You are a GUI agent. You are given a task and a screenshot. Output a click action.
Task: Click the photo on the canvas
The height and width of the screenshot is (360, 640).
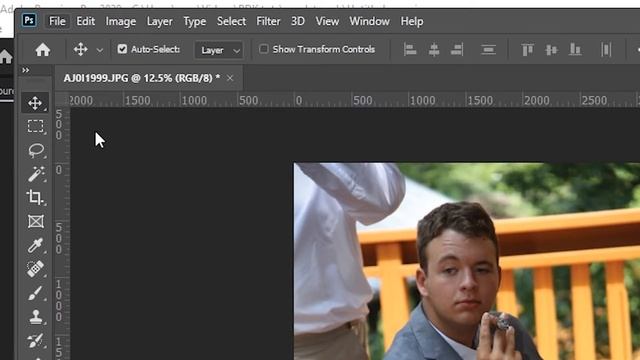tap(467, 261)
